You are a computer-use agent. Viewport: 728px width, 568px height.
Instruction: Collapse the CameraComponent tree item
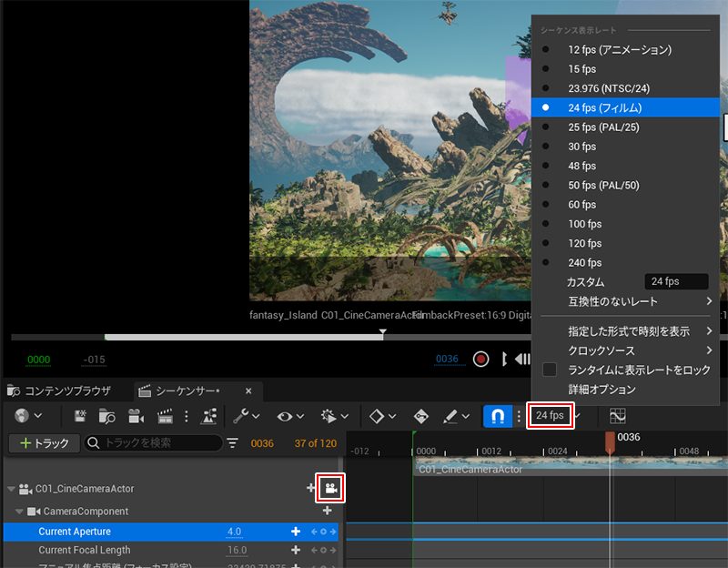(20, 512)
